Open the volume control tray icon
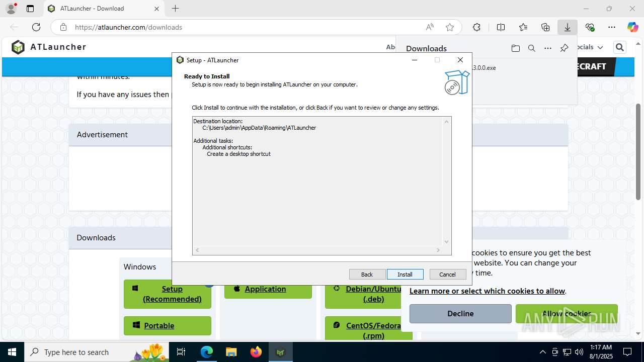 click(x=579, y=352)
